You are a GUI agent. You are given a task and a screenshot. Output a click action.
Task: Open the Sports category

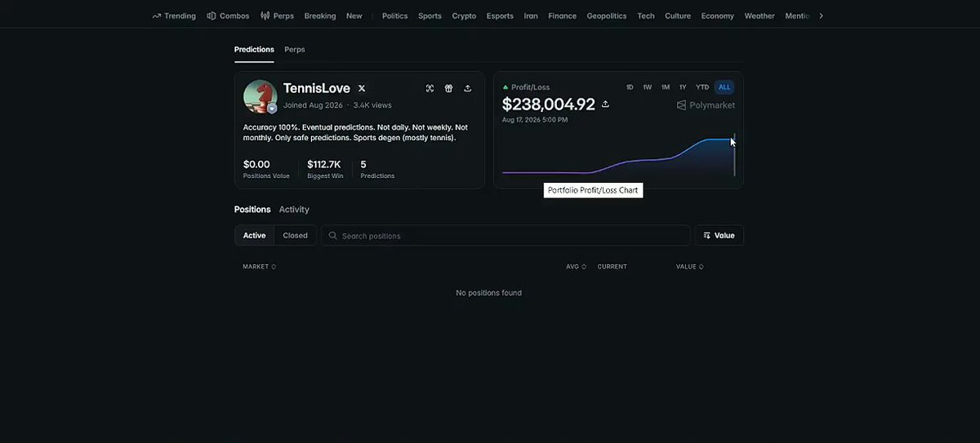430,16
